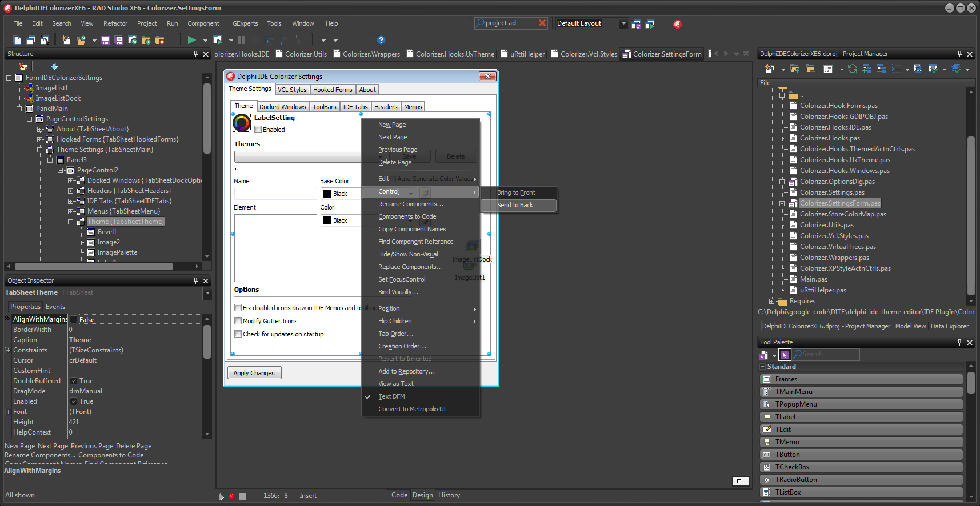The height and width of the screenshot is (506, 980).
Task: Click the Save Desktop layout icon
Action: pyautogui.click(x=636, y=24)
